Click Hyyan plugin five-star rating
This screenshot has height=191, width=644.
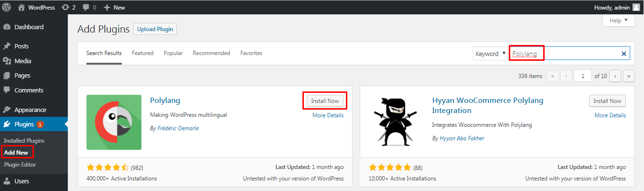[390, 168]
